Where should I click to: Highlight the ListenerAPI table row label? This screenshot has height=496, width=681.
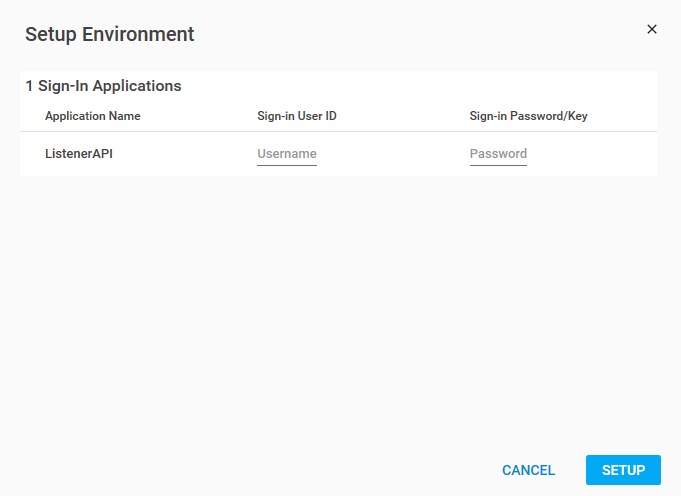coord(79,154)
